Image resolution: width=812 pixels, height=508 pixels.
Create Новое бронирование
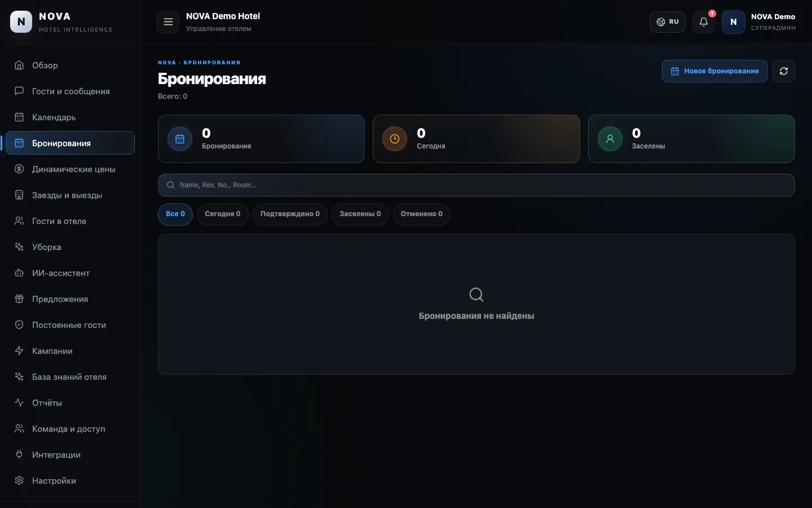(x=714, y=71)
